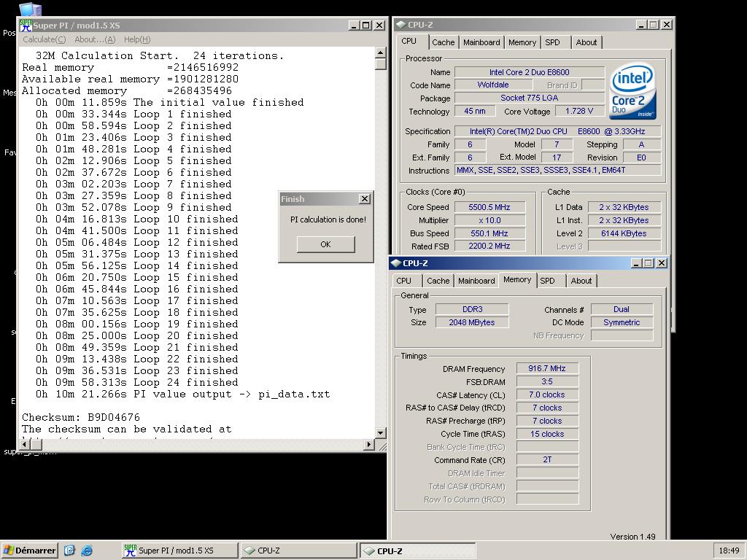
Task: Open Internet Explorer from quick launch
Action: pyautogui.click(x=87, y=551)
